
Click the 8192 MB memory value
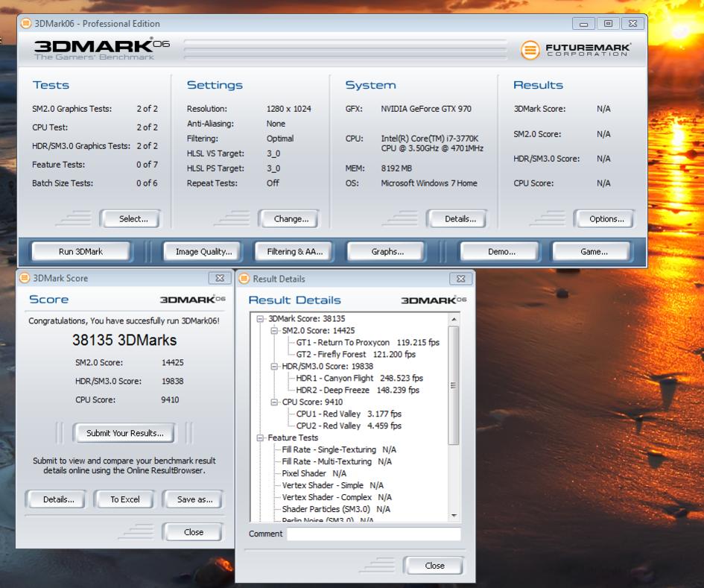[396, 168]
